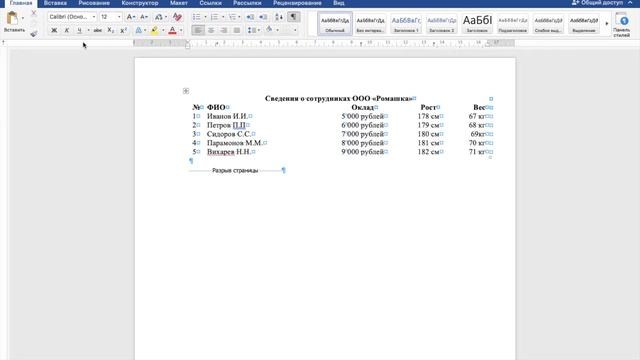
Task: Collapse the ribbon with the chevron
Action: pos(630,2)
